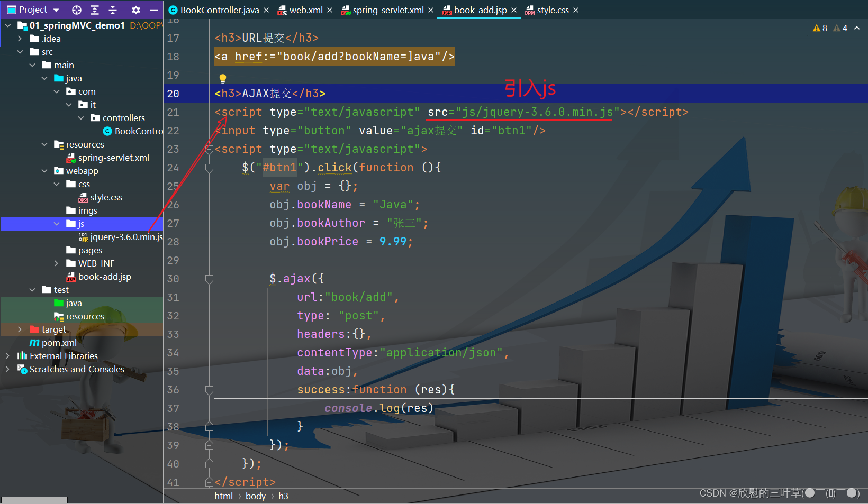Screen dimensions: 868x504
Task: Click html in the breadcrumb bar
Action: pyautogui.click(x=223, y=496)
